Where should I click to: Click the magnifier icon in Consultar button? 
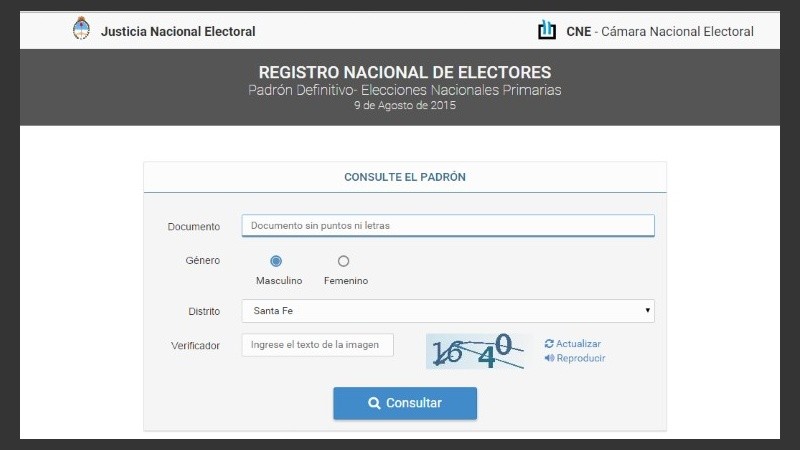click(374, 403)
